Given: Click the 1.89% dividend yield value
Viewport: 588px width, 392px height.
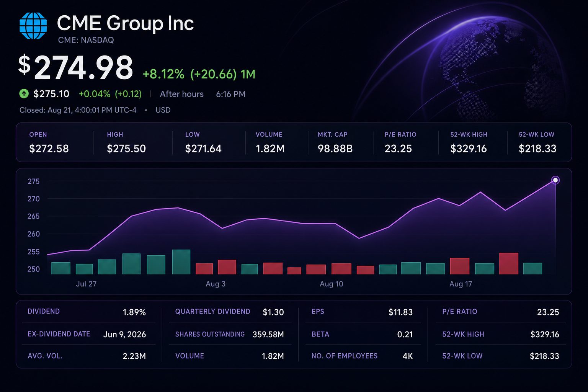Looking at the screenshot, I should [x=134, y=312].
